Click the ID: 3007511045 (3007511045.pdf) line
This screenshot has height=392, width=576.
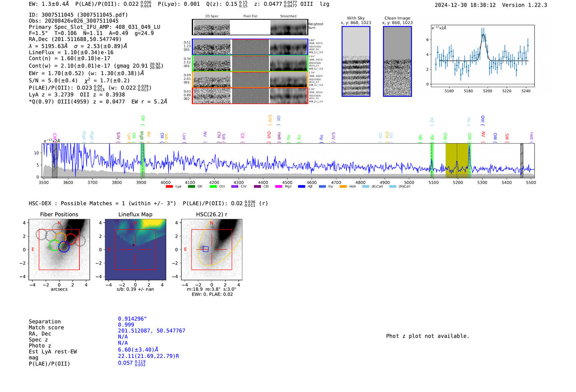78,15
